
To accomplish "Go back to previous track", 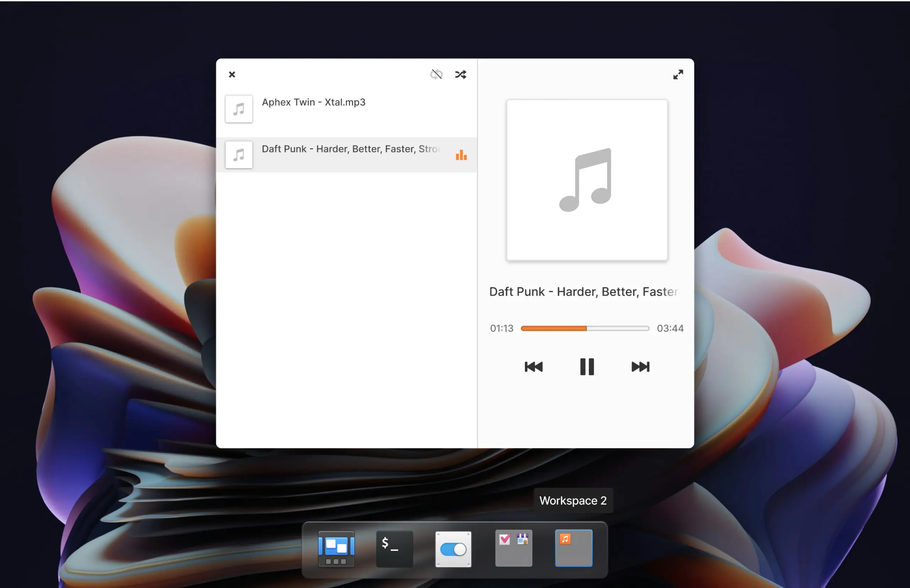I will point(533,367).
